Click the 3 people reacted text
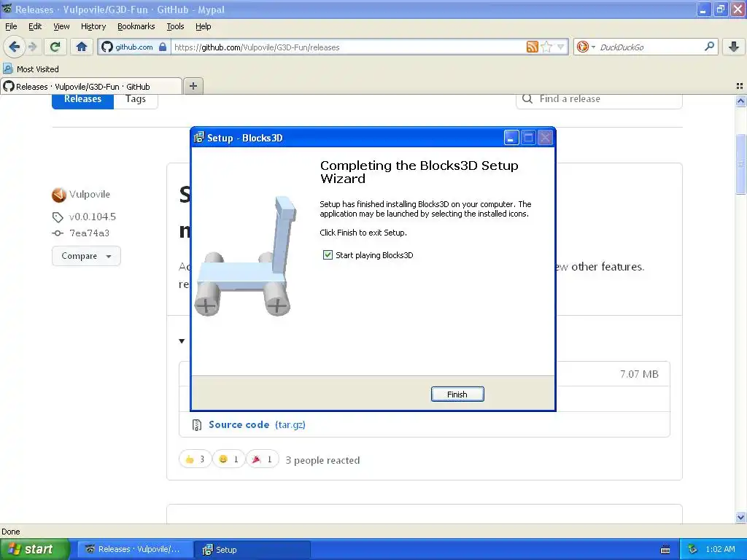The image size is (747, 560). click(x=322, y=460)
